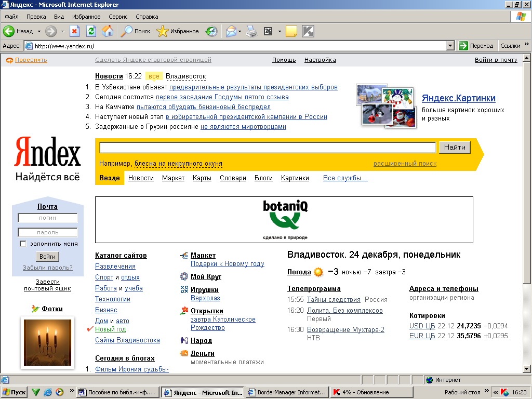Open the Сервис menu
The width and height of the screenshot is (532, 399).
coord(118,17)
